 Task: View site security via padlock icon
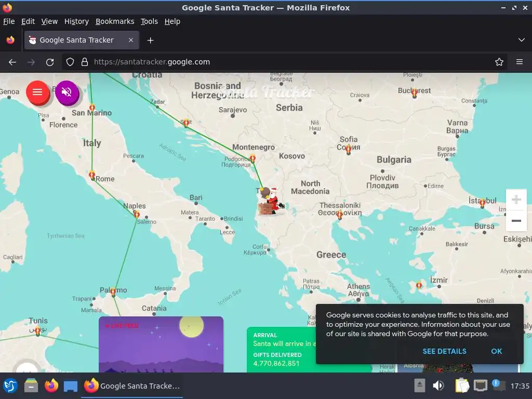click(85, 62)
